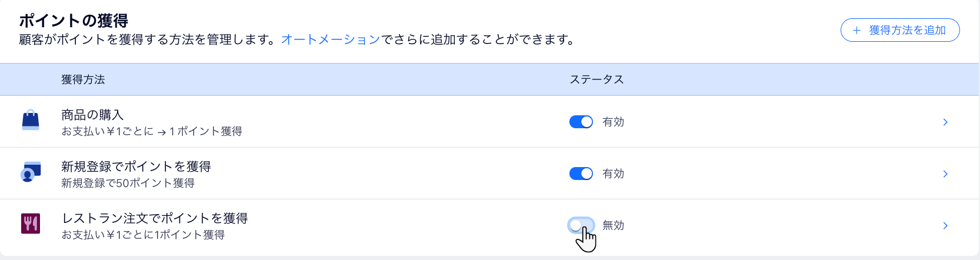The width and height of the screenshot is (980, 260).
Task: Expand the 新規登録でポイントを獲得 row chevron
Action: 945,174
